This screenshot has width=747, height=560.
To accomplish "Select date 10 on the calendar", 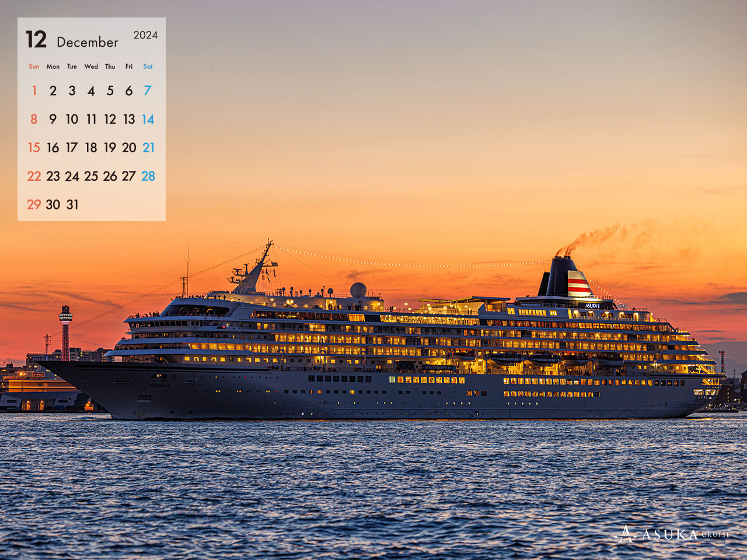I will point(72,119).
